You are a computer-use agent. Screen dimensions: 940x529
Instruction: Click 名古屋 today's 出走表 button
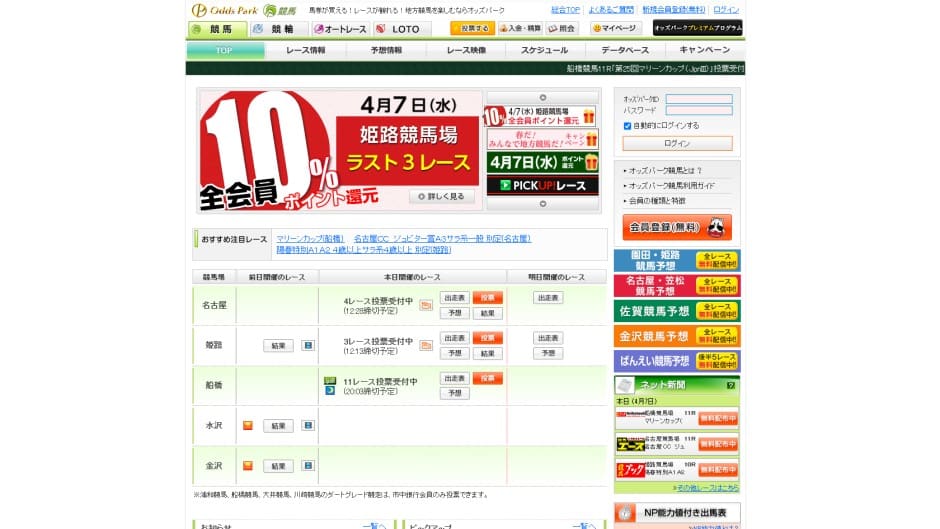pyautogui.click(x=454, y=298)
